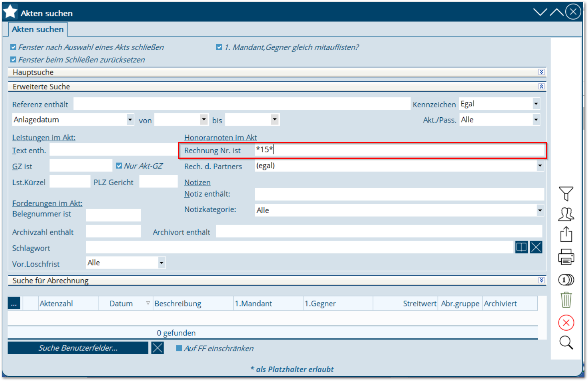
Task: Close the Akten suchen window
Action: coord(573,12)
